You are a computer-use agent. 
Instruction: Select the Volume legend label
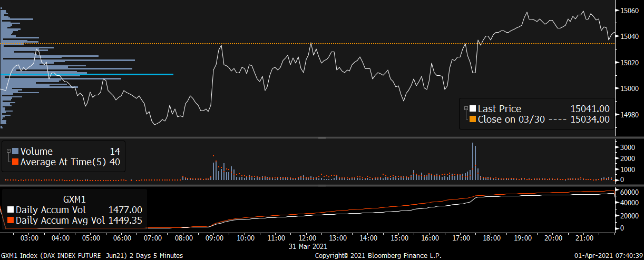click(x=36, y=152)
